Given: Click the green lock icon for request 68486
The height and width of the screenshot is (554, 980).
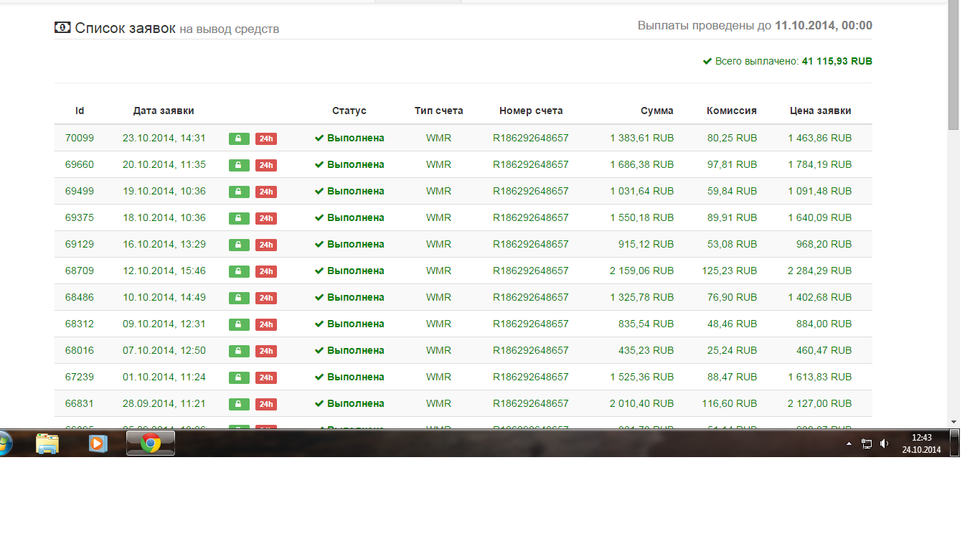Looking at the screenshot, I should tap(239, 298).
